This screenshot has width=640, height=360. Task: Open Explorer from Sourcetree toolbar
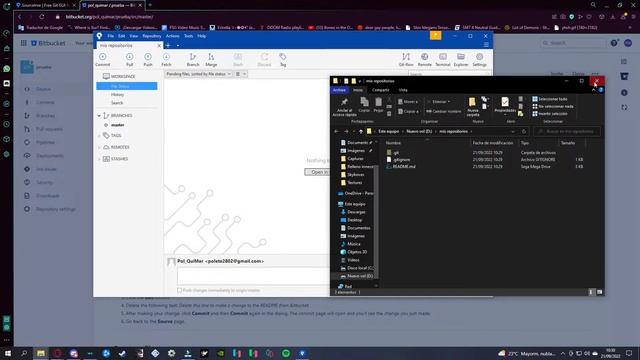click(x=461, y=59)
